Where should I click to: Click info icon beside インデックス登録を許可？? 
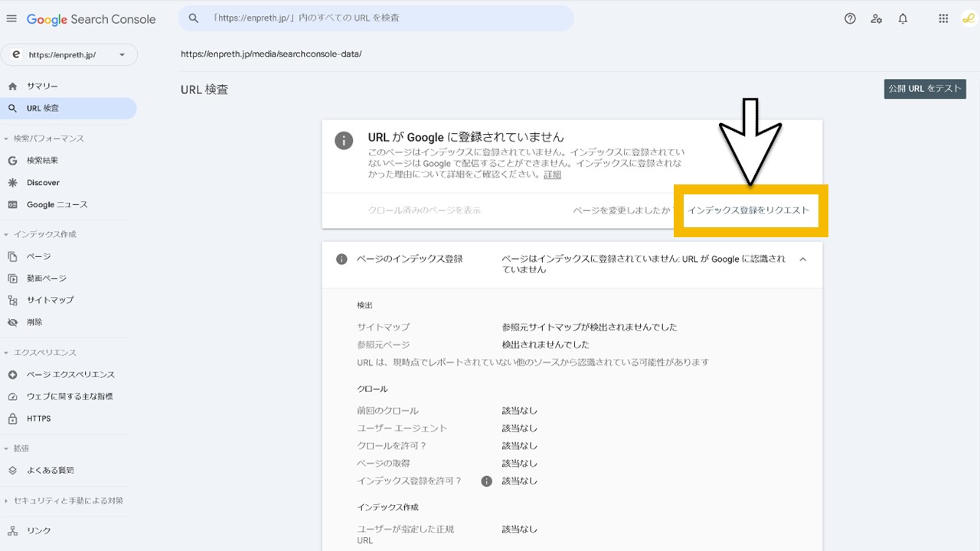pyautogui.click(x=486, y=481)
